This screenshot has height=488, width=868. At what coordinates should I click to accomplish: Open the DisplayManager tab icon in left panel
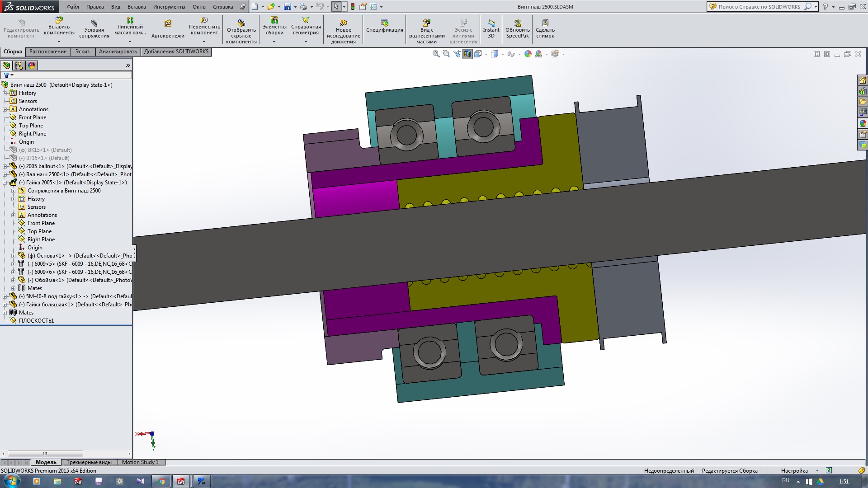click(x=32, y=66)
